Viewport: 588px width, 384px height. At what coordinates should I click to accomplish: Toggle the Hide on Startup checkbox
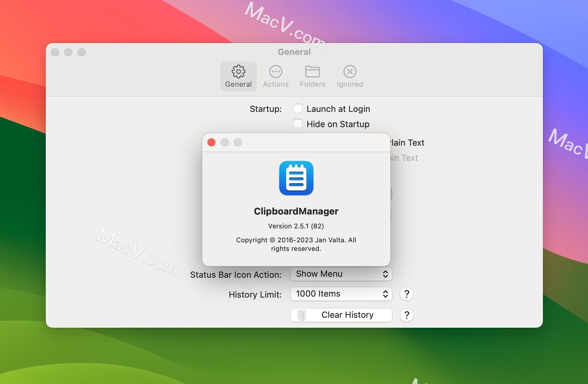298,124
